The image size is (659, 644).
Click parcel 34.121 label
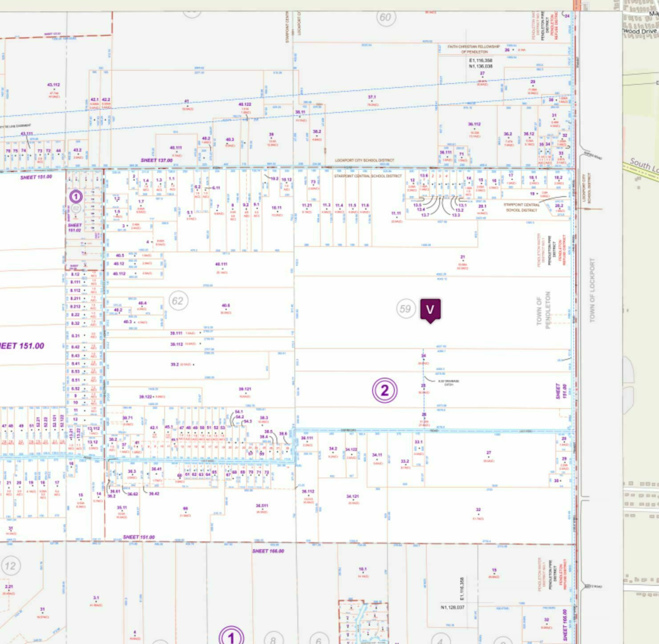352,496
